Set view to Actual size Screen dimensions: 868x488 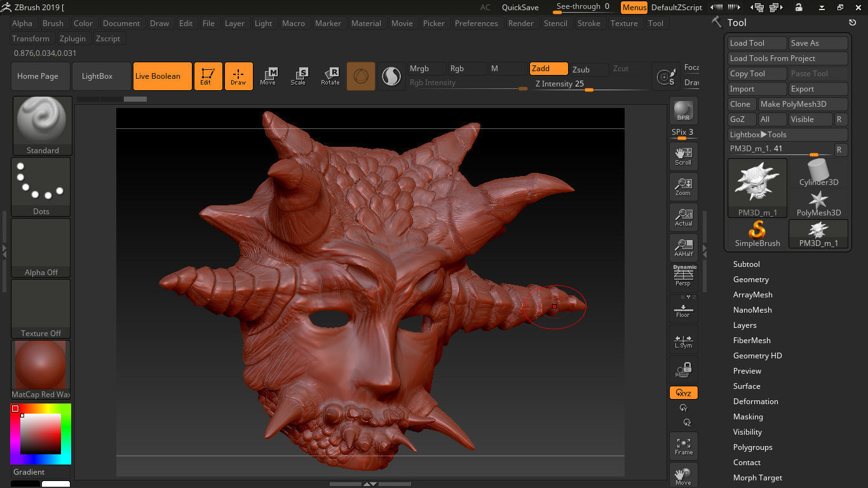(683, 217)
